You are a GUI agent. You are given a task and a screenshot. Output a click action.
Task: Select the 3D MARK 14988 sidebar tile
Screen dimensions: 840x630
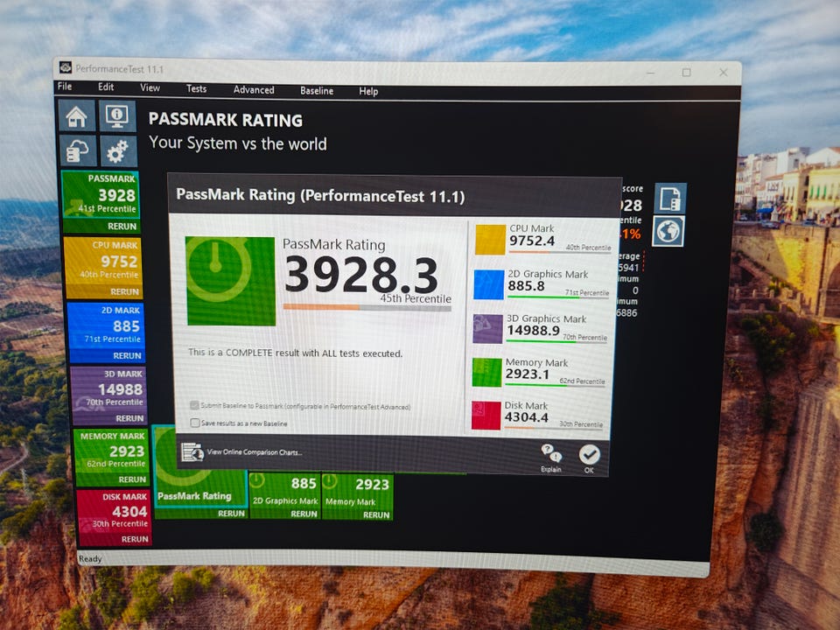coord(108,388)
